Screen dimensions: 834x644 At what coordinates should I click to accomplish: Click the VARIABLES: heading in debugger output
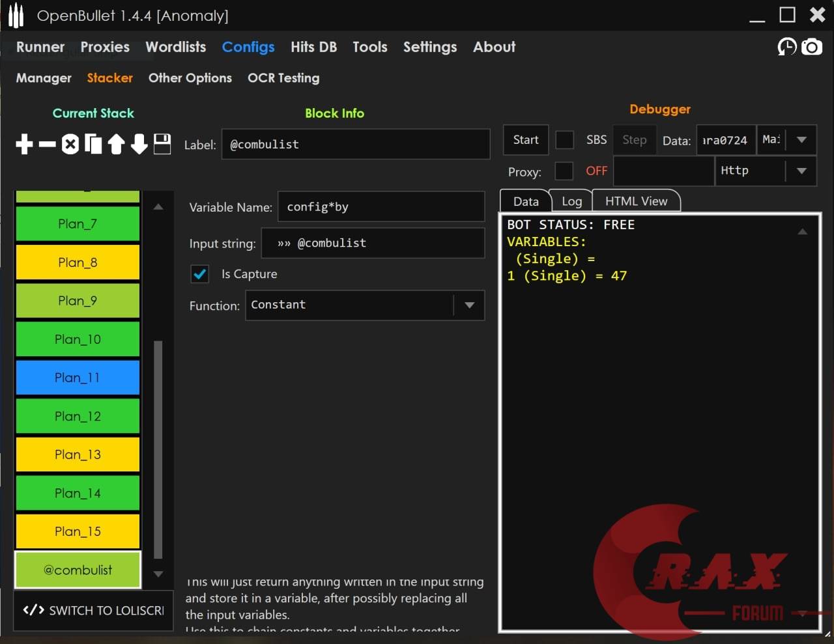tap(547, 242)
